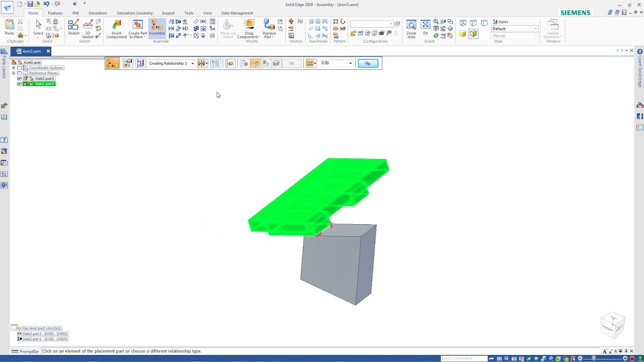Screen dimensions: 644x362
Task: Click the Undo icon
Action: pos(46,4)
